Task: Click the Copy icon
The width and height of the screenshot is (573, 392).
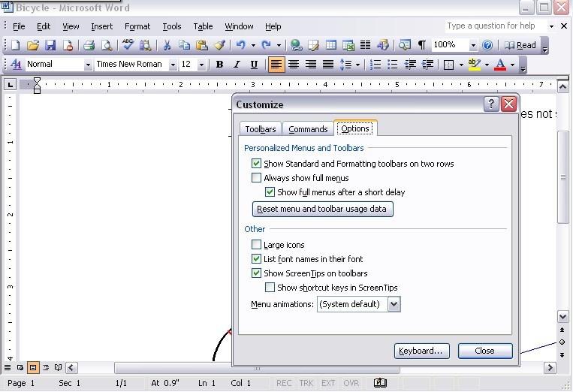Action: click(x=184, y=45)
